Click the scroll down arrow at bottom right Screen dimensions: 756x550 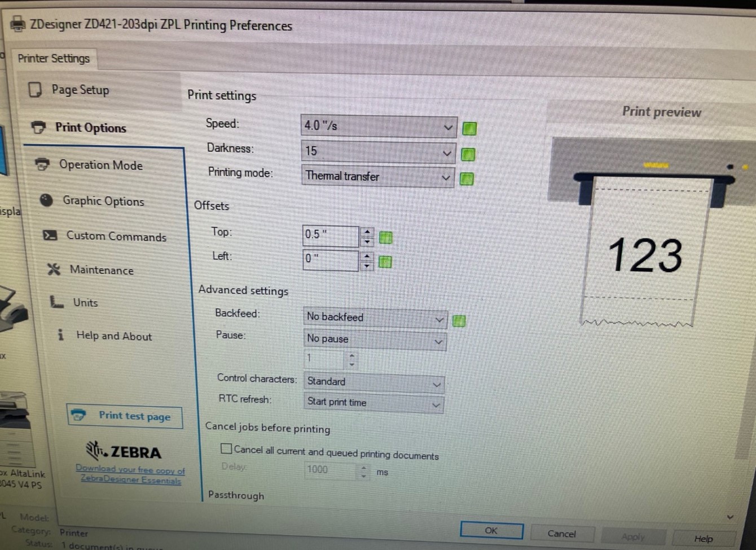[x=730, y=517]
